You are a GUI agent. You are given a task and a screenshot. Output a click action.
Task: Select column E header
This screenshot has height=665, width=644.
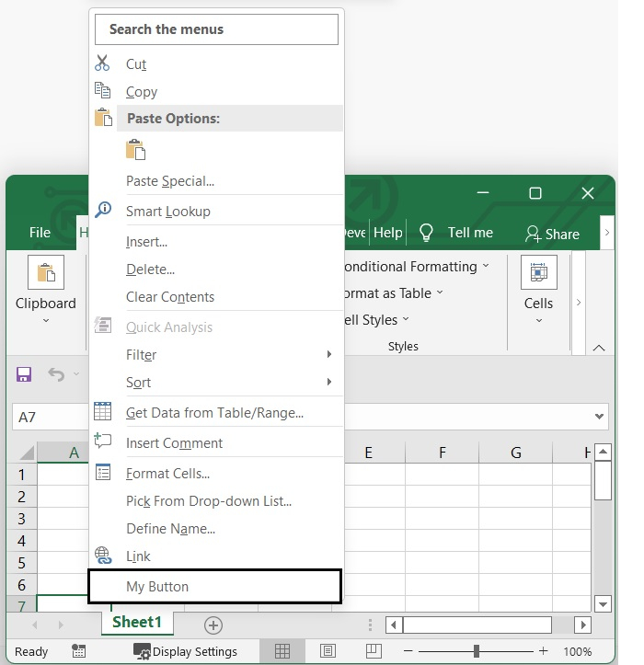pyautogui.click(x=368, y=453)
